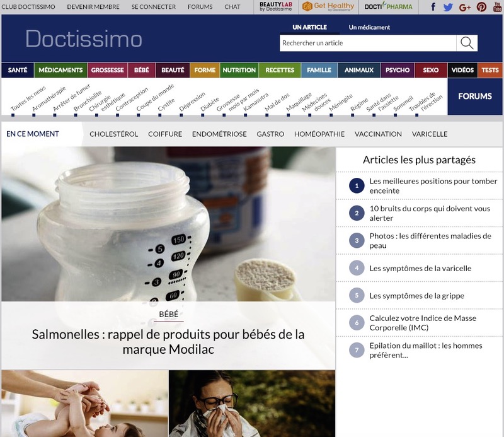Open the BEAUTÉ section
Viewport: 504px width, 437px height.
pos(173,70)
